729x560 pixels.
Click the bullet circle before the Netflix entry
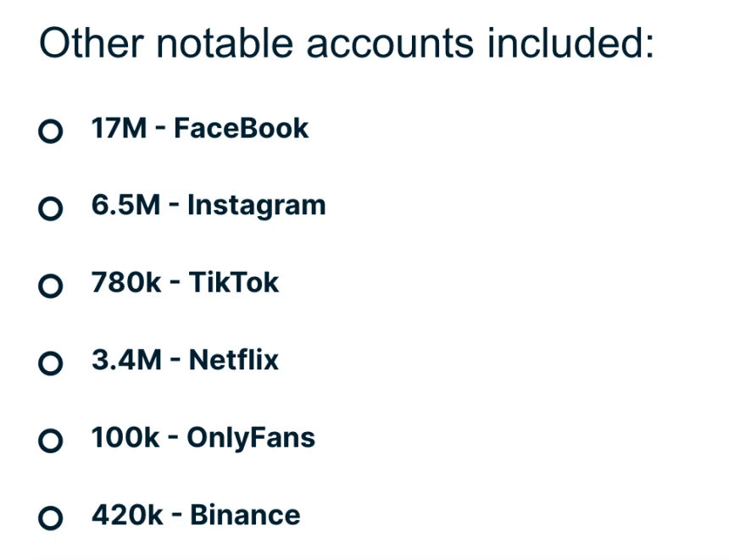click(x=51, y=363)
